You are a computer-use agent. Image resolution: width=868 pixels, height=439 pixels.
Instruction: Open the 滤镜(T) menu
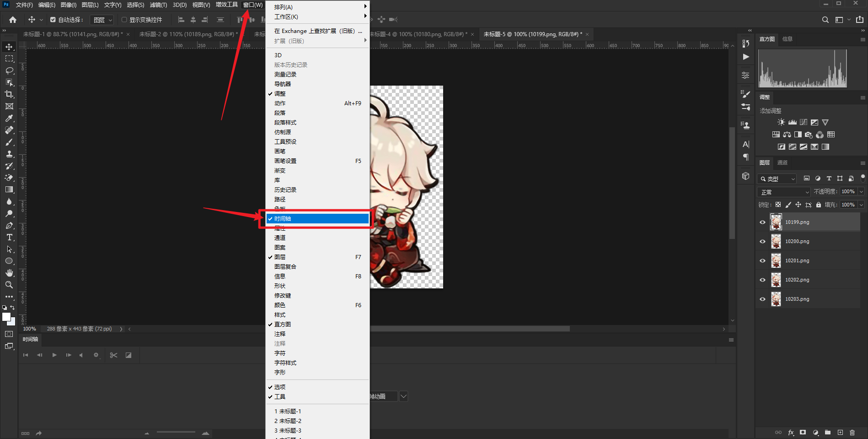[158, 5]
